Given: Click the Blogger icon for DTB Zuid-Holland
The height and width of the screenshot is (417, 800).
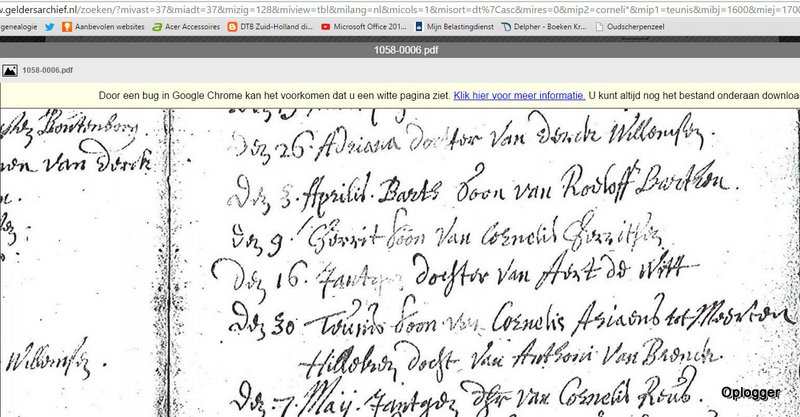Looking at the screenshot, I should click(x=232, y=27).
